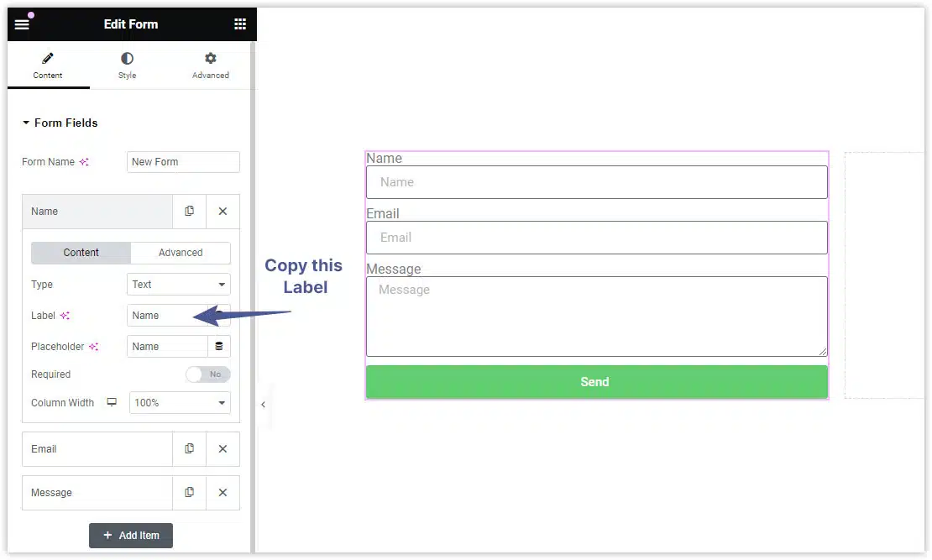
Task: Toggle the Required switch on
Action: (x=207, y=374)
